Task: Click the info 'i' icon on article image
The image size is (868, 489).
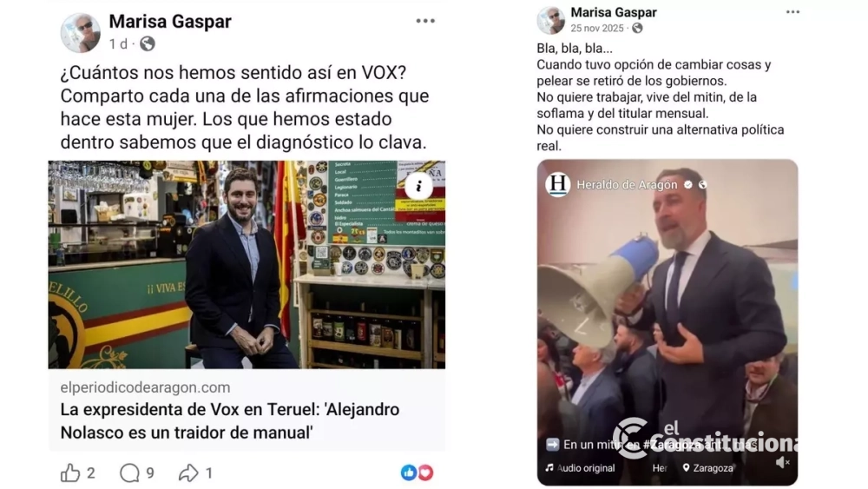Action: click(x=418, y=186)
